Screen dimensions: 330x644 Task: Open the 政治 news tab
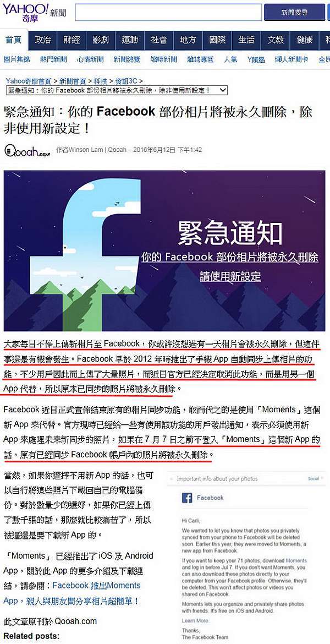(43, 40)
